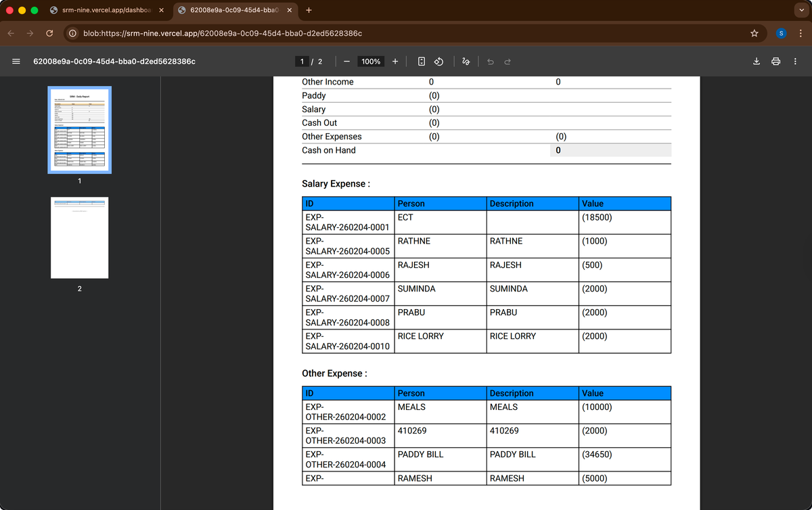Screen dimensions: 812x510
Task: Print the PDF document
Action: 776,62
